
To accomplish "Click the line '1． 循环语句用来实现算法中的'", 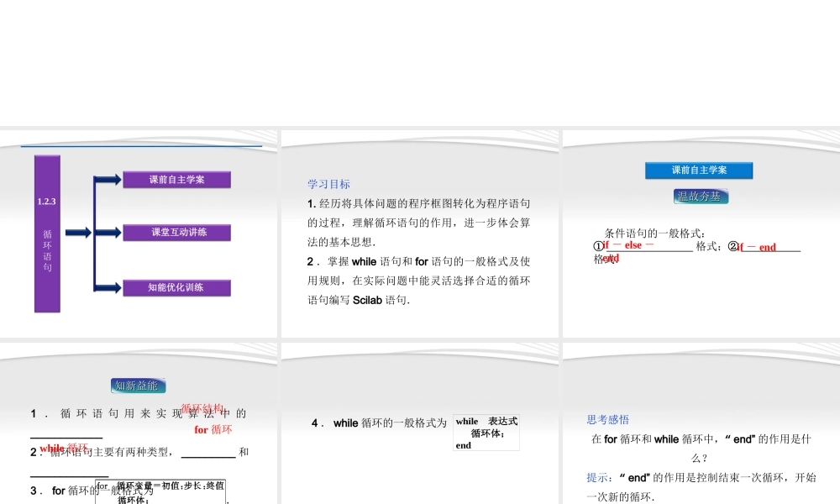I will pos(139,413).
